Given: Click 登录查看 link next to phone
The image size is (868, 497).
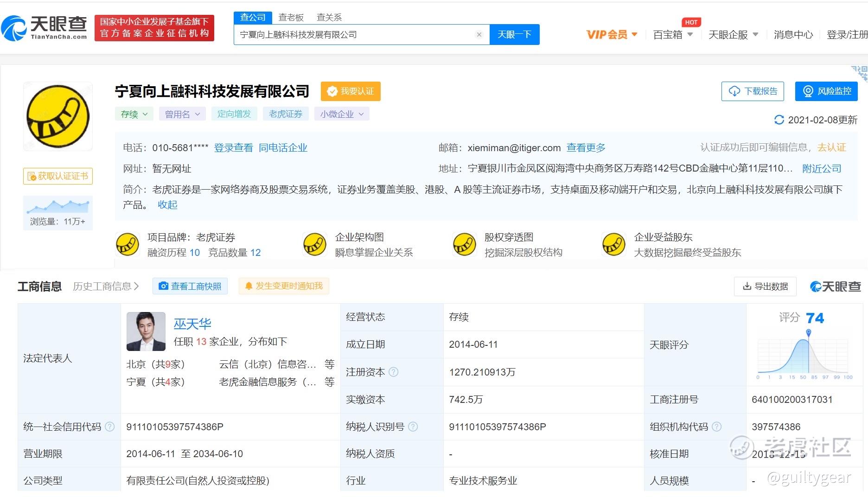Looking at the screenshot, I should pyautogui.click(x=233, y=148).
